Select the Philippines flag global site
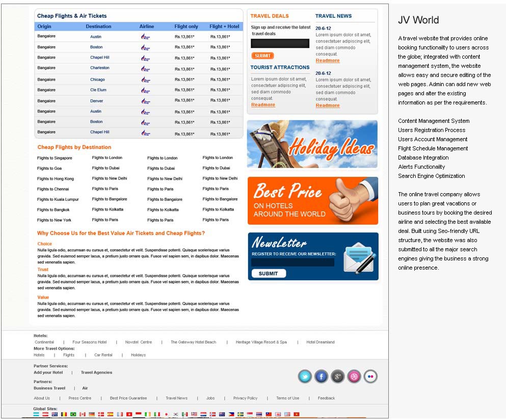The image size is (506, 420). [231, 414]
